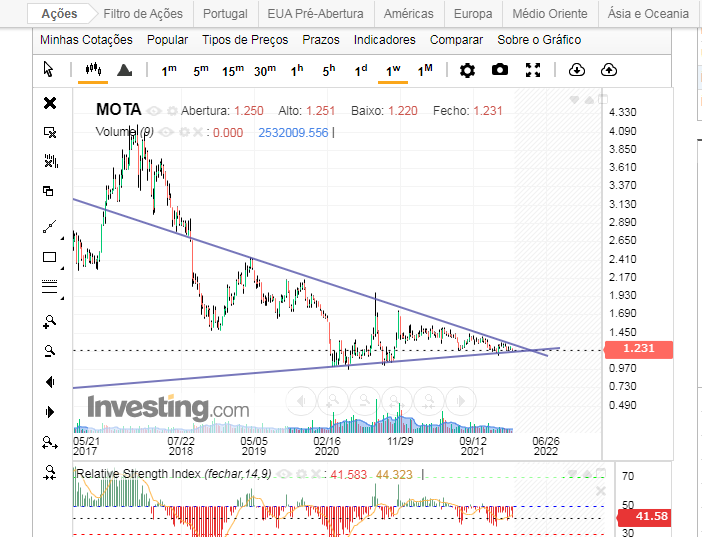Viewport: 702px width, 537px height.
Task: Click the remove indicators icon (bars with X)
Action: 51,161
